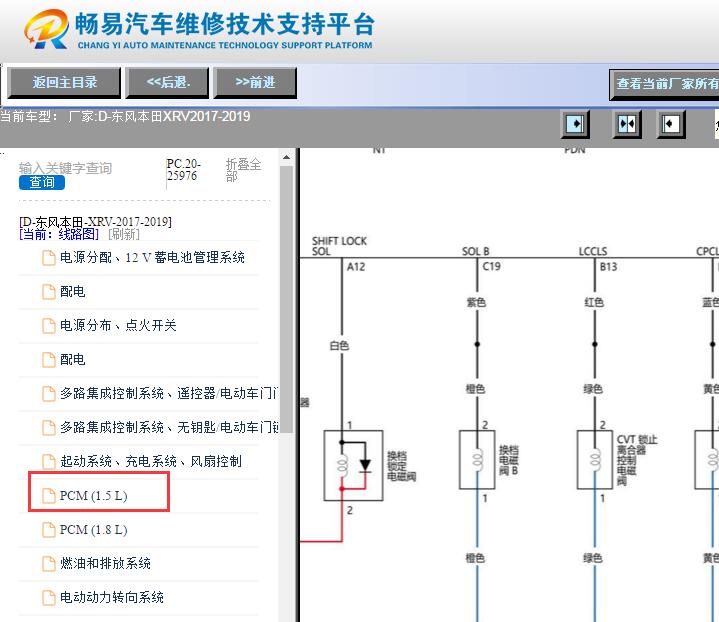Click the 换档锁定电磁阀 solenoid symbol
The height and width of the screenshot is (622, 719).
tap(354, 465)
